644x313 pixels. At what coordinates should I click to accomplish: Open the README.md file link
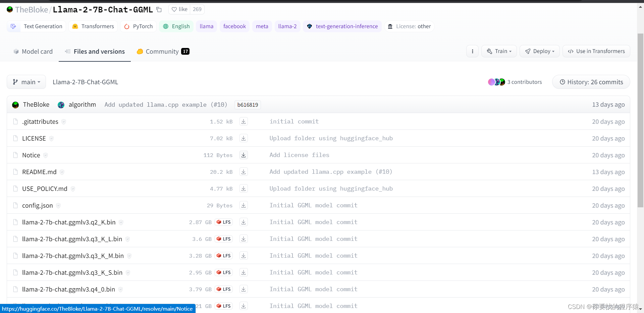point(39,172)
